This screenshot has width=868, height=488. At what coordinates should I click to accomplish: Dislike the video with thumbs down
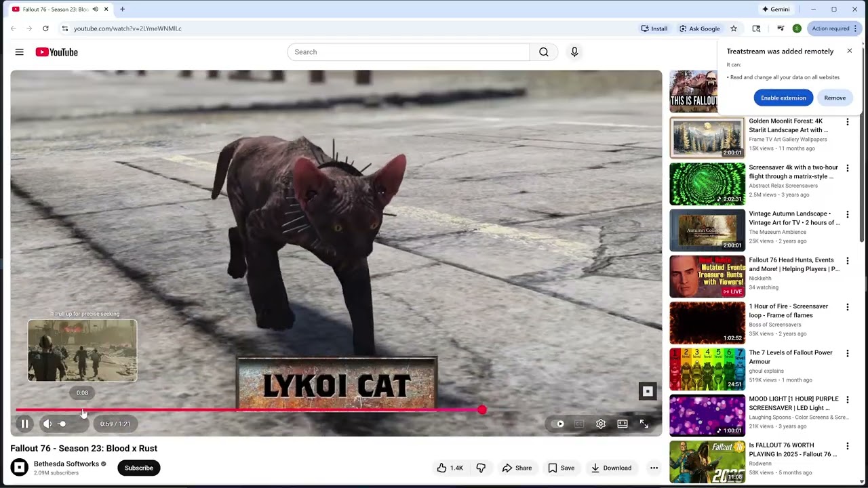481,468
